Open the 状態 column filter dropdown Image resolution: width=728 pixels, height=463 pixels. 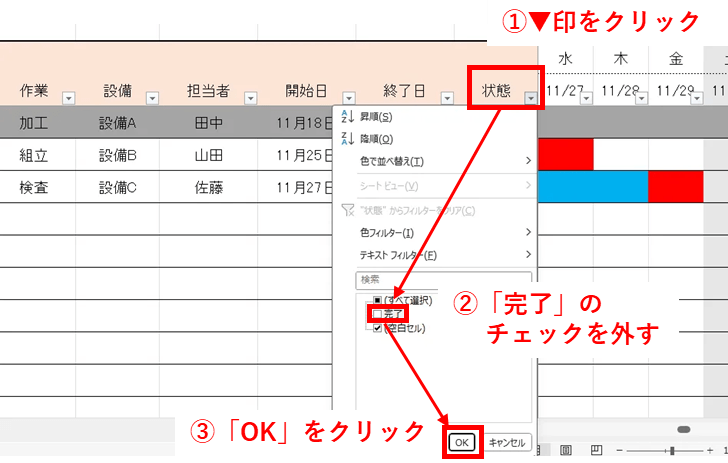click(x=530, y=98)
